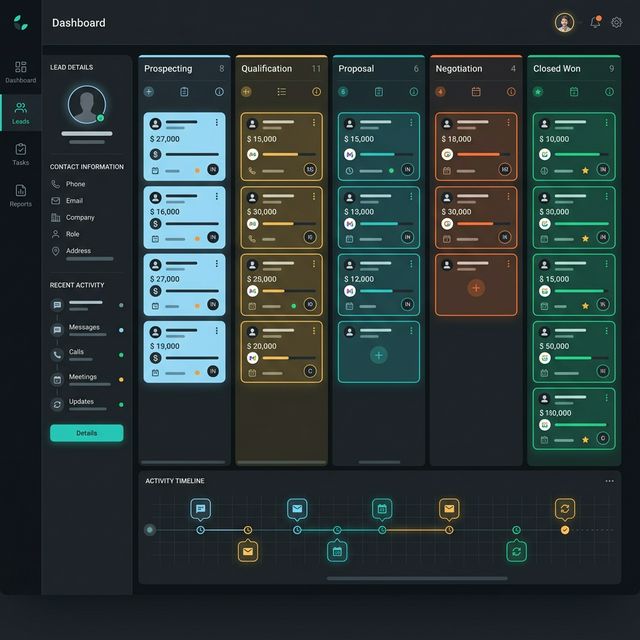Click the green refresh timeline marker

516,551
